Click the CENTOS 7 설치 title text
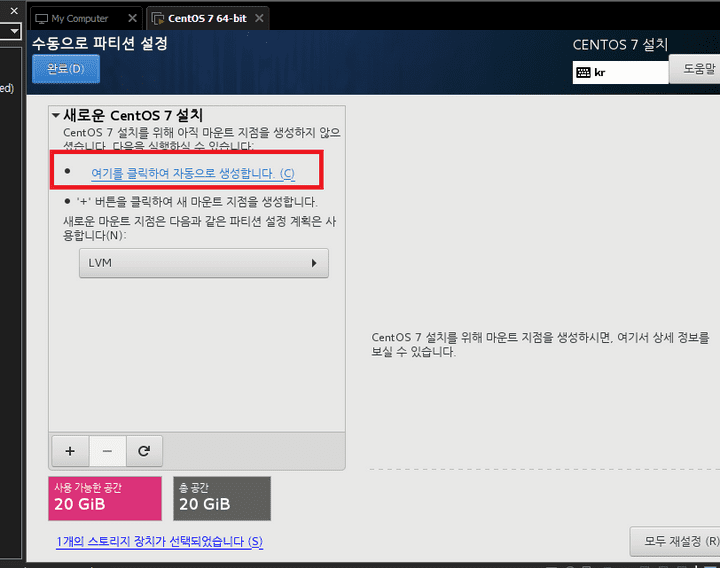This screenshot has height=568, width=720. click(620, 45)
